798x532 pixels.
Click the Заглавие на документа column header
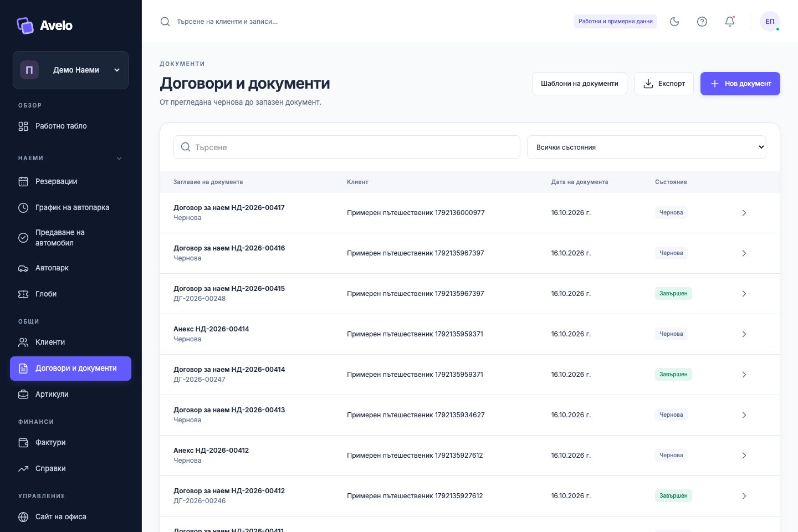pos(208,182)
